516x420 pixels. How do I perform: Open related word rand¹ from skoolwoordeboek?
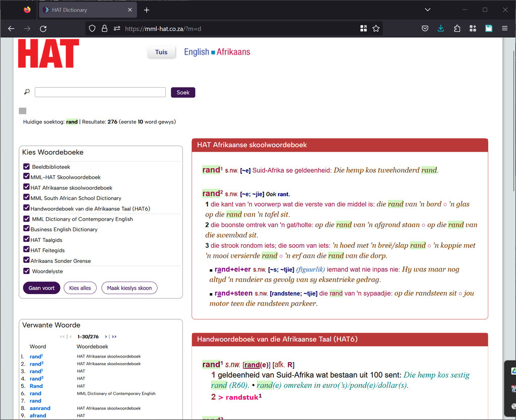(36, 357)
